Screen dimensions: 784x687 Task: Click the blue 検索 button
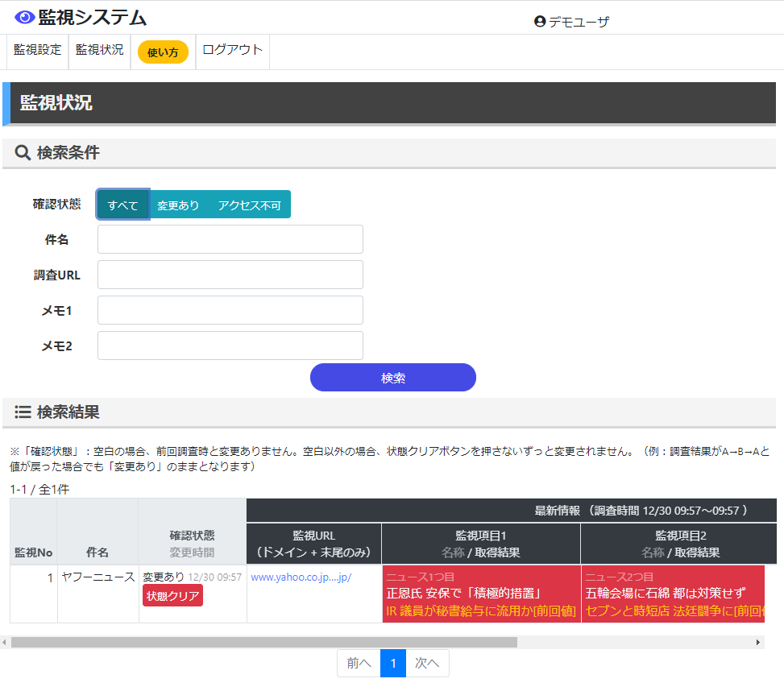click(x=393, y=377)
